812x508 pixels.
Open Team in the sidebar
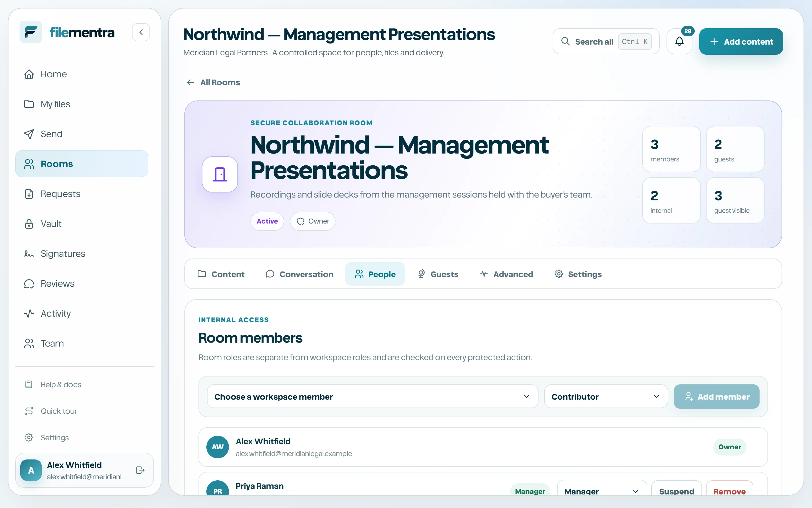click(81, 343)
